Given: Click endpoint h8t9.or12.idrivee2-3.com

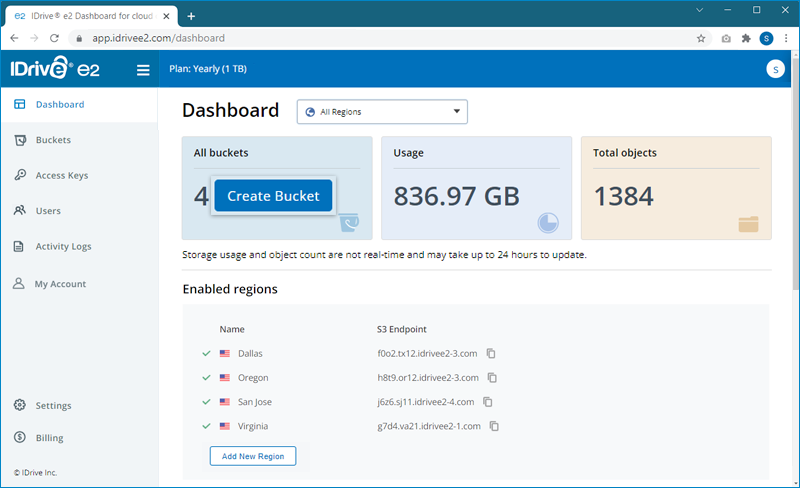Looking at the screenshot, I should (x=428, y=378).
